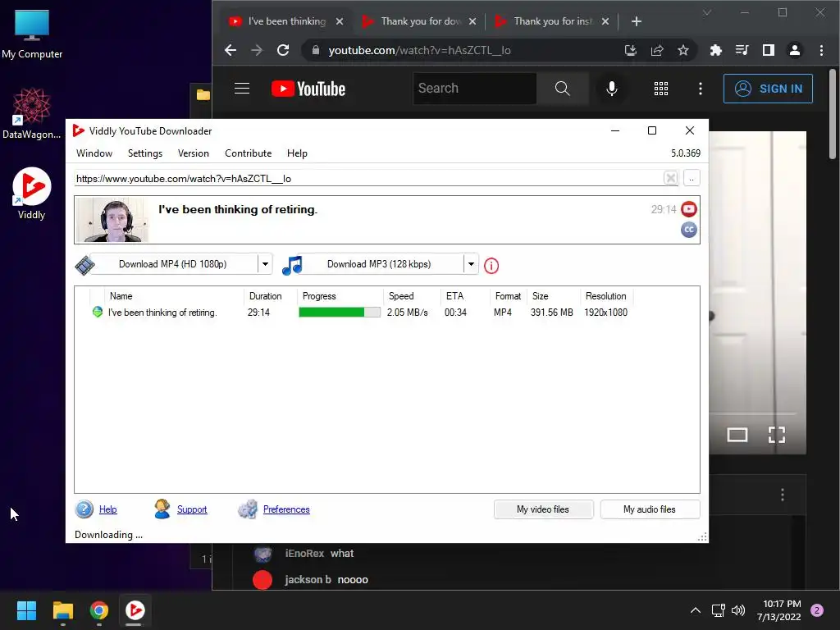The width and height of the screenshot is (840, 630).
Task: Expand the Download MP4 quality dropdown arrow
Action: tap(265, 264)
